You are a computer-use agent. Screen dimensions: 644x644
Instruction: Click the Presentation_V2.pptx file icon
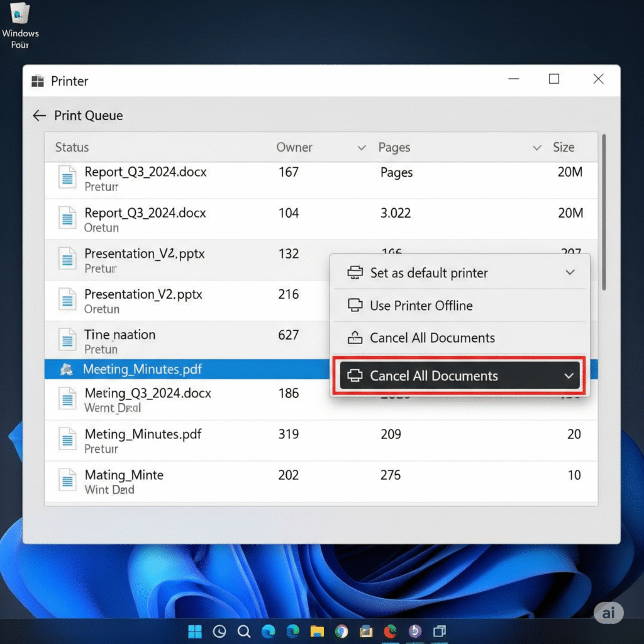[67, 260]
